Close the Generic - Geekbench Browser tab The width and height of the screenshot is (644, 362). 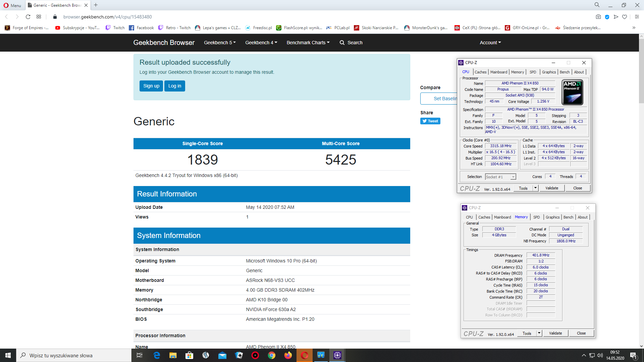(x=86, y=5)
